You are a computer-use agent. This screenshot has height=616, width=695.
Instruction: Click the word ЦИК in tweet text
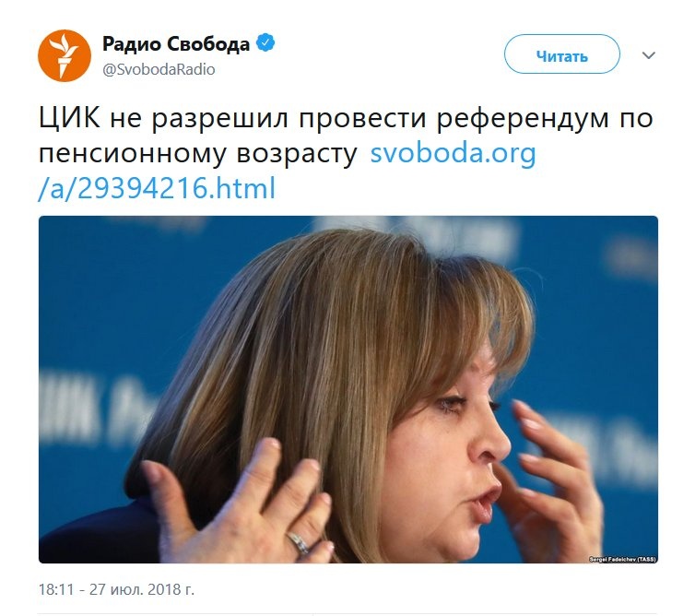coord(69,118)
